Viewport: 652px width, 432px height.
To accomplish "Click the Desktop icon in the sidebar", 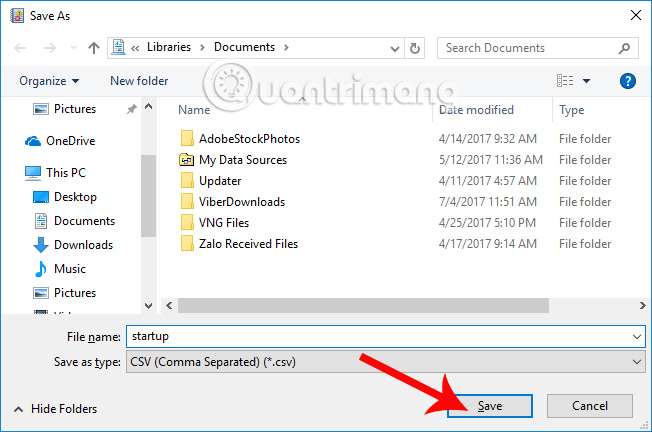I will pos(41,197).
